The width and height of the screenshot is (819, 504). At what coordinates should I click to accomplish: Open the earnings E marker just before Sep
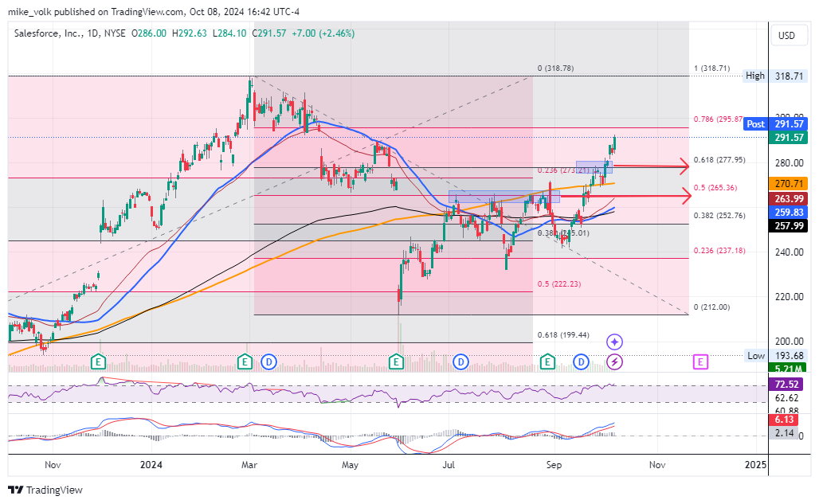[x=547, y=361]
